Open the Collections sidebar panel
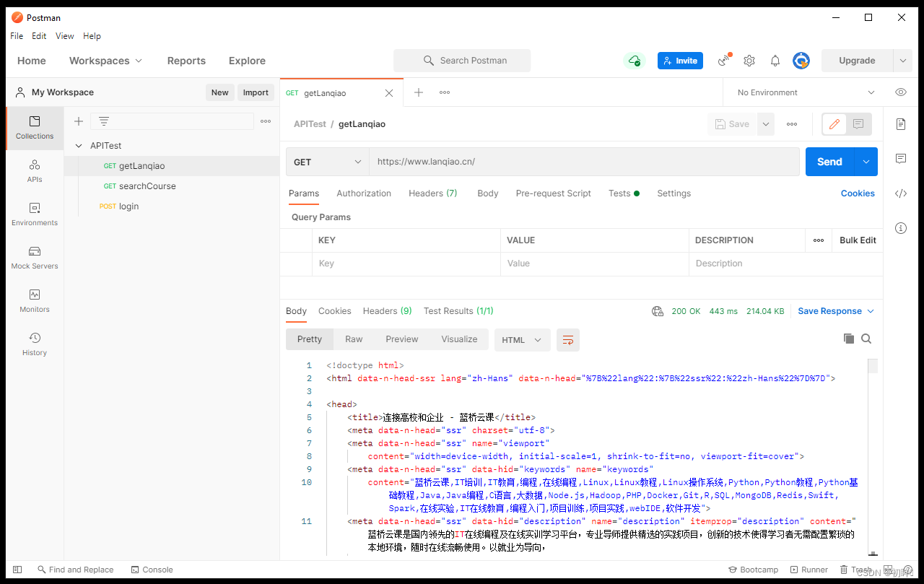Viewport: 924px width, 584px height. [35, 128]
